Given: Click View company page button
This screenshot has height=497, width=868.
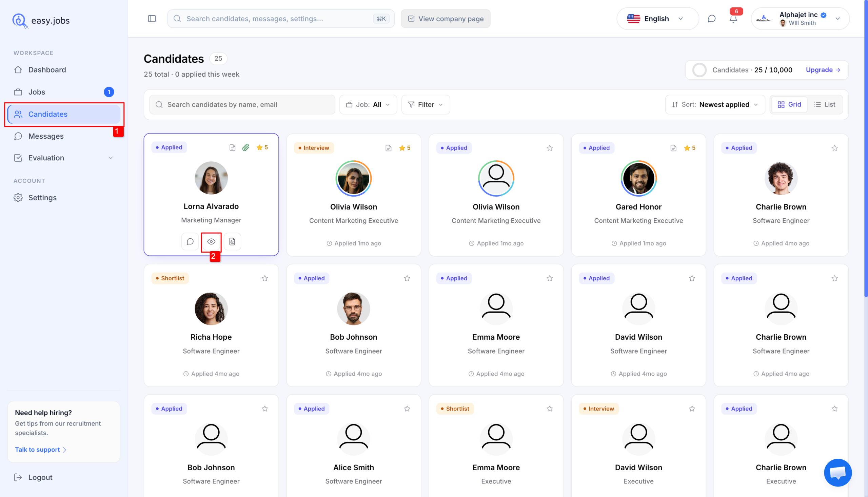Looking at the screenshot, I should click(446, 19).
